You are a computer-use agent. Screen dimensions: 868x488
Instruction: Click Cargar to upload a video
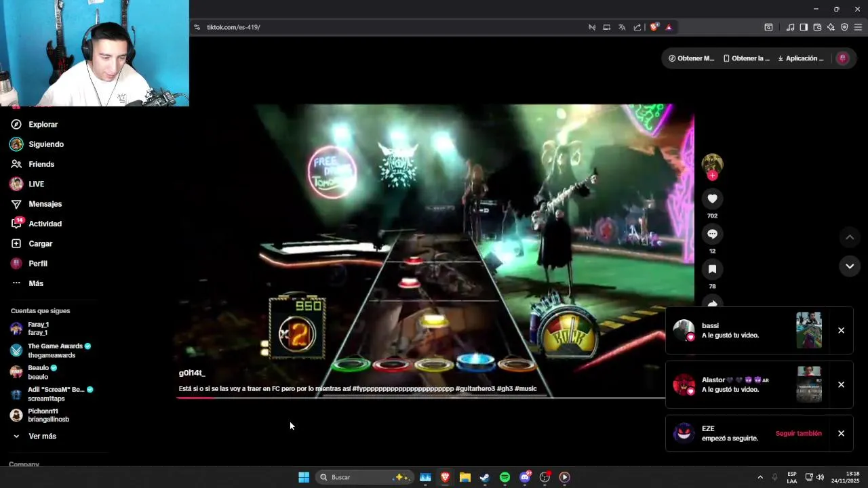tap(41, 244)
